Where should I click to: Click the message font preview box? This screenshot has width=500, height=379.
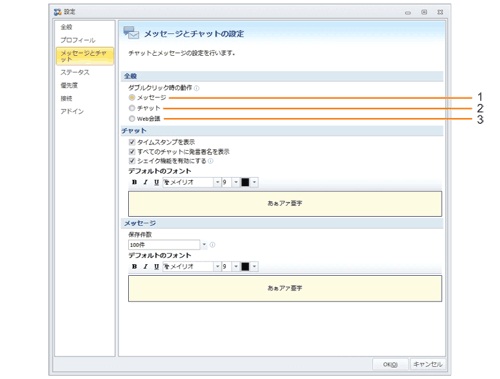coord(285,288)
